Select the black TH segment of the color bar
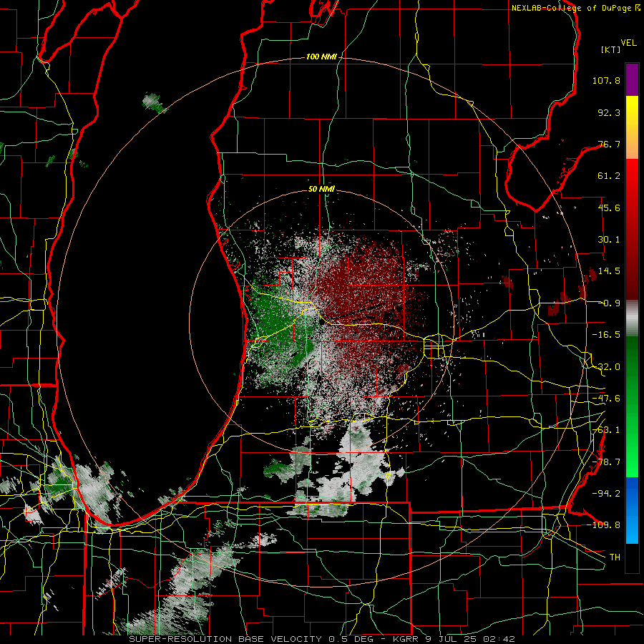The height and width of the screenshot is (644, 644). 632,557
